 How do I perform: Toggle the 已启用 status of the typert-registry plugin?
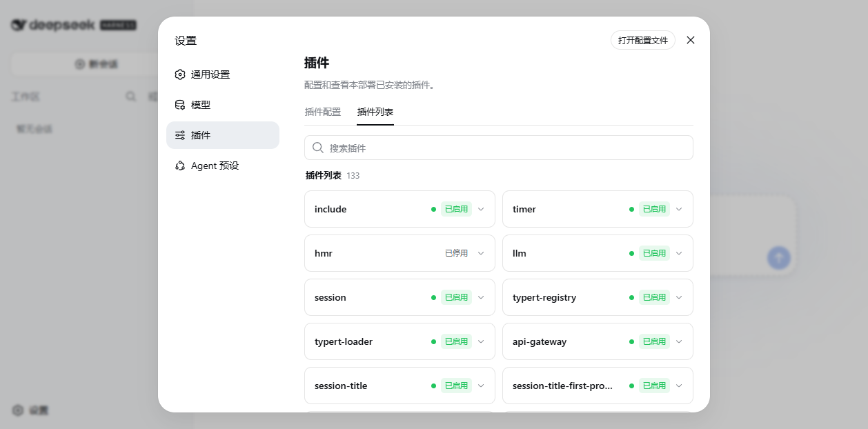click(654, 297)
